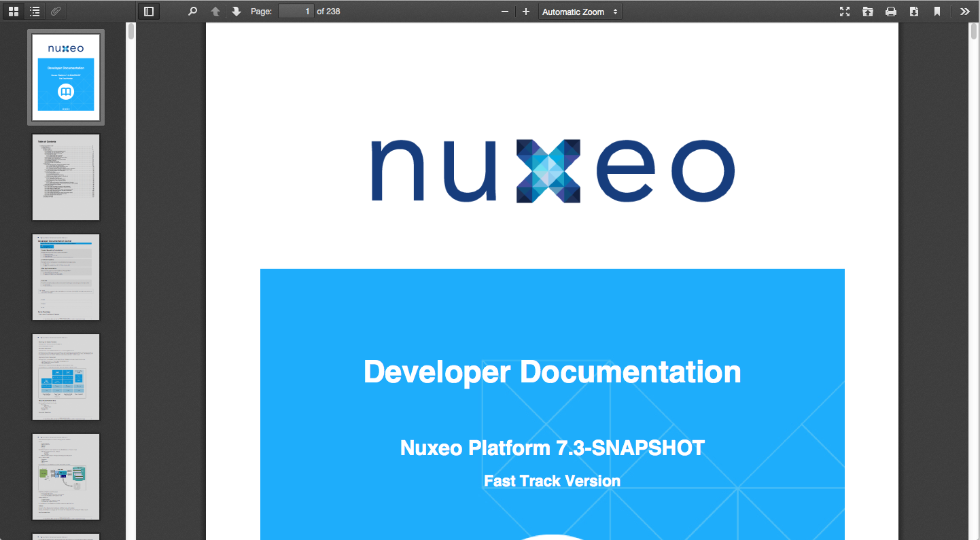
Task: Open the tools double-chevron menu
Action: click(965, 12)
